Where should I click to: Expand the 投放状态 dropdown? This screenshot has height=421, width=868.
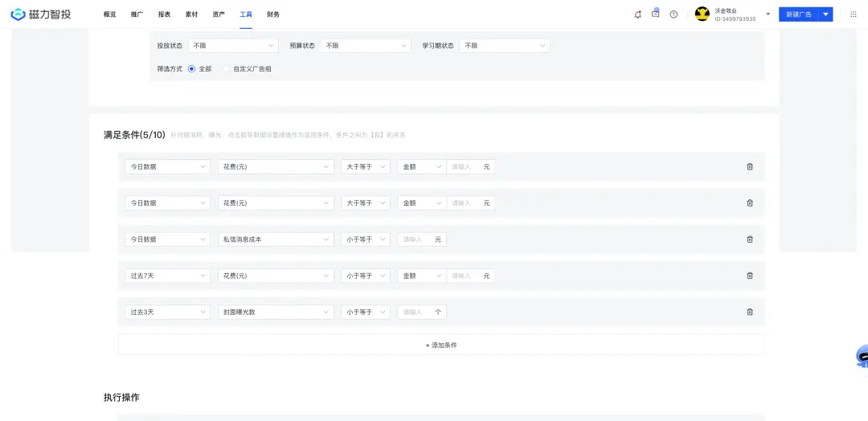233,46
